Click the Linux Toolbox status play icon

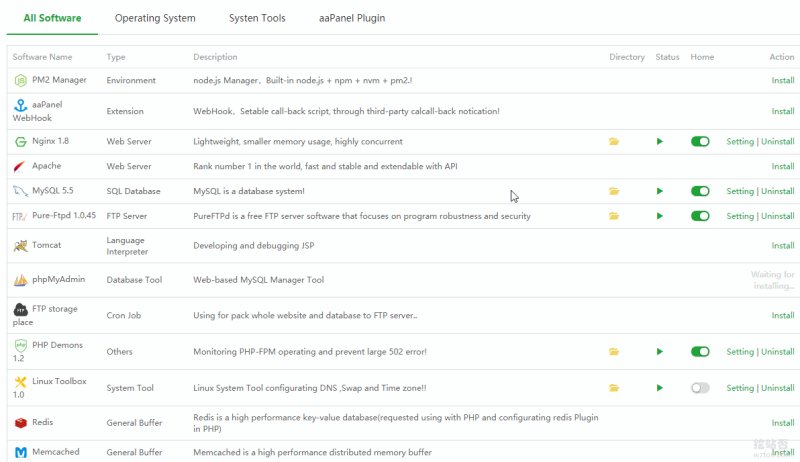coord(660,388)
